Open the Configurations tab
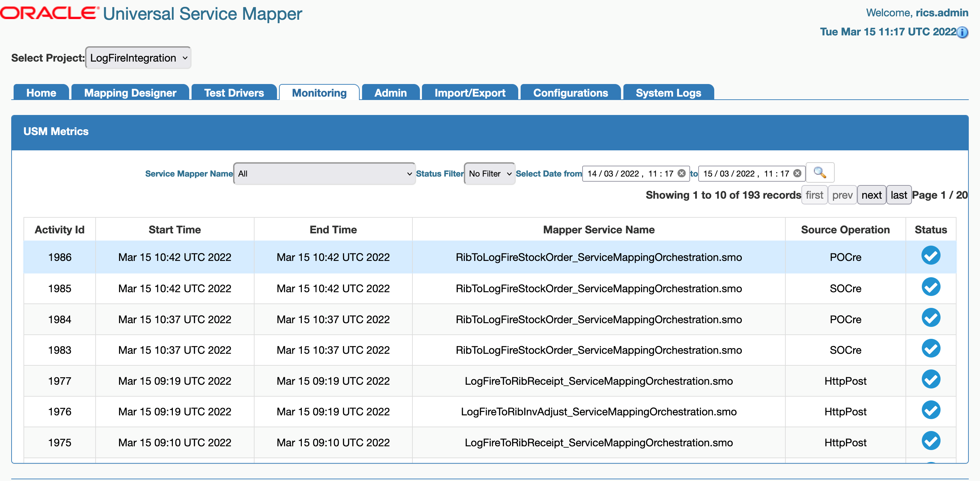This screenshot has height=481, width=980. click(x=570, y=93)
